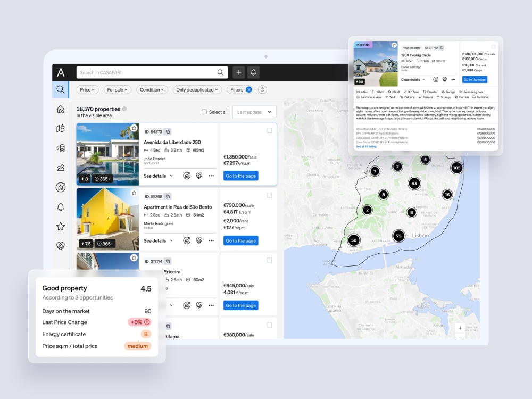The height and width of the screenshot is (399, 532).
Task: Click the RARE FIND tag on popup photo
Action: tap(363, 45)
